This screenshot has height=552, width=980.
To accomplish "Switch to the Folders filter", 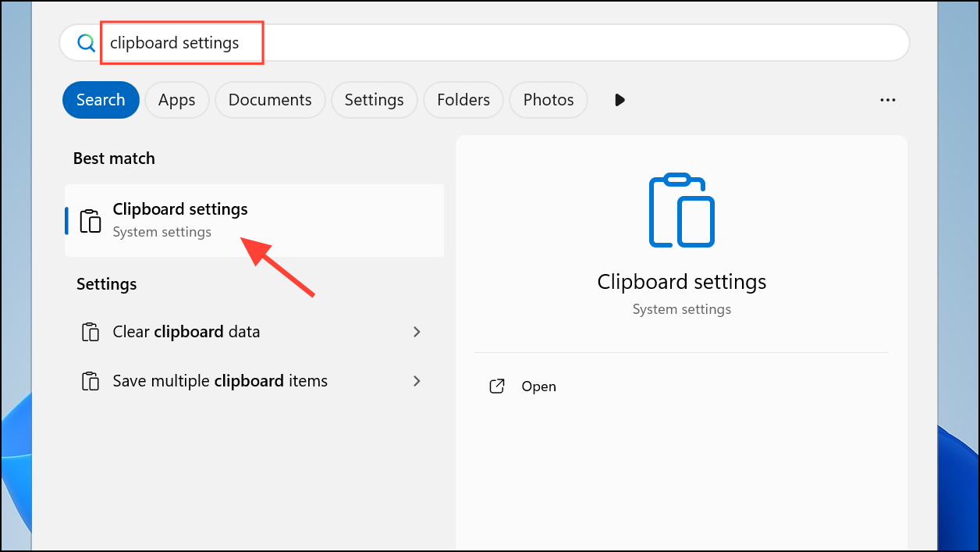I will click(x=463, y=100).
